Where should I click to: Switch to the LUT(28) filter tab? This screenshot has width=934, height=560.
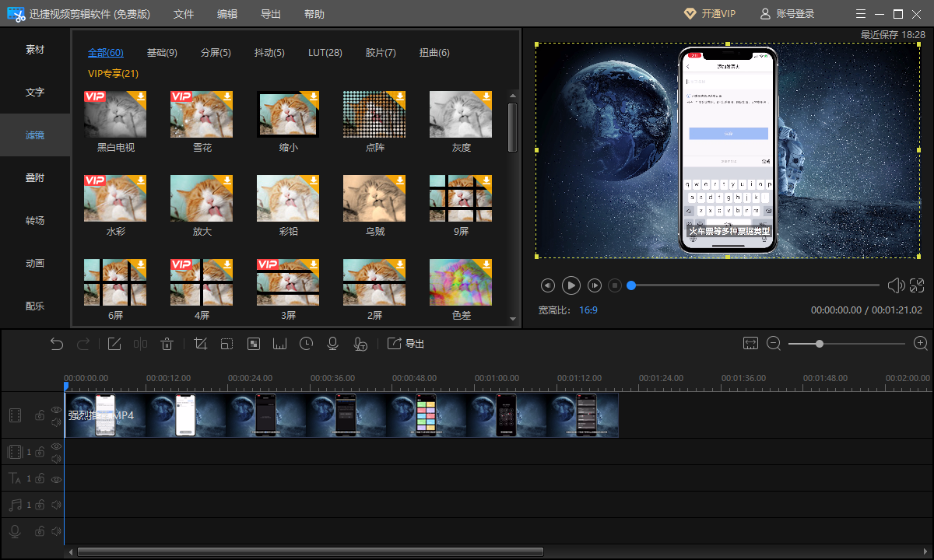[325, 53]
